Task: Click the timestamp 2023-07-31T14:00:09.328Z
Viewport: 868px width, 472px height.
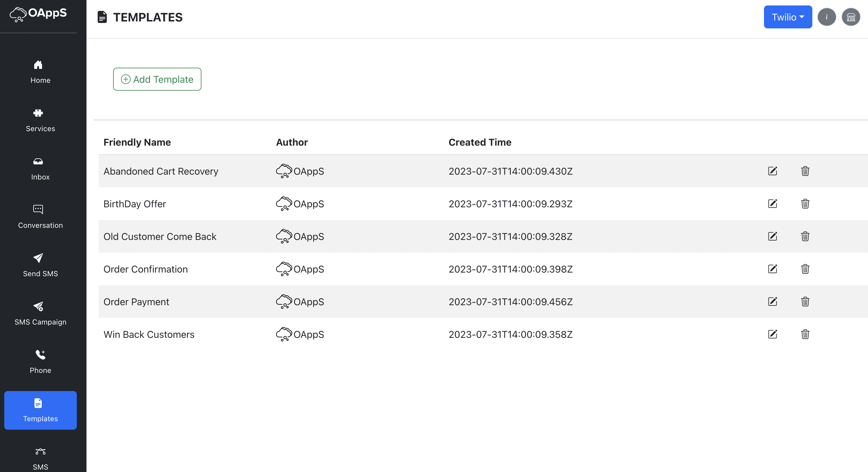Action: [x=511, y=236]
